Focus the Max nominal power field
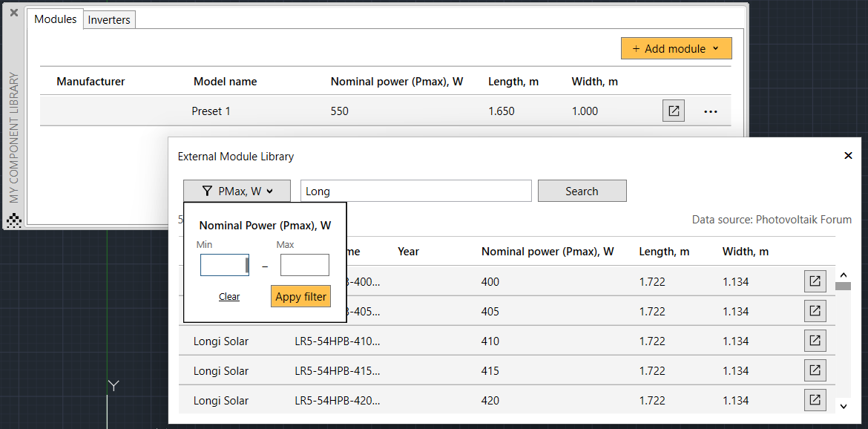The height and width of the screenshot is (429, 868). pos(304,265)
